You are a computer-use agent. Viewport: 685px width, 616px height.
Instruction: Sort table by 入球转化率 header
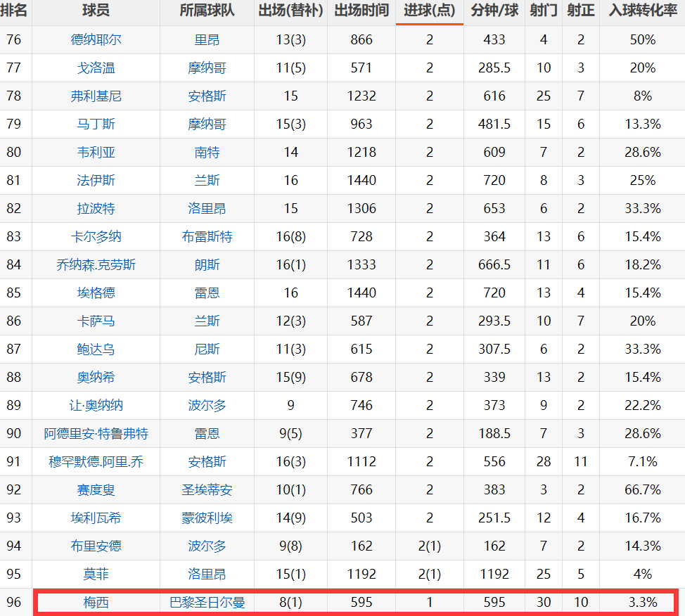(x=642, y=11)
